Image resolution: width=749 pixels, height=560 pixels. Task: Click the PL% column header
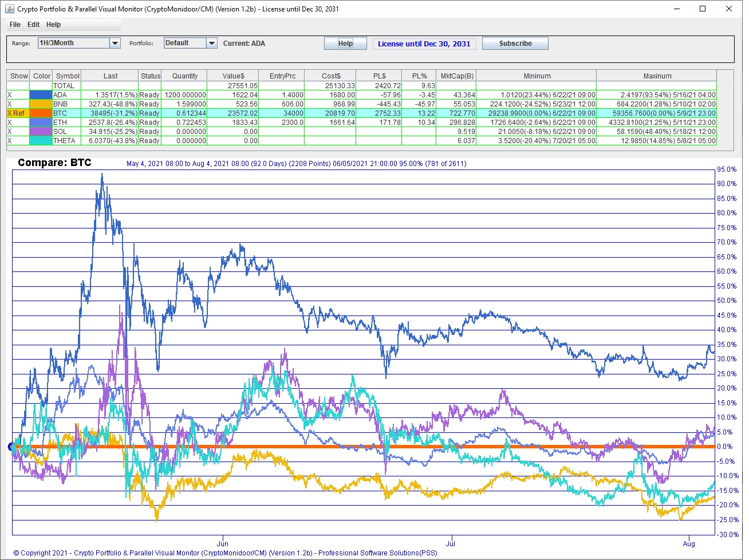tap(419, 76)
